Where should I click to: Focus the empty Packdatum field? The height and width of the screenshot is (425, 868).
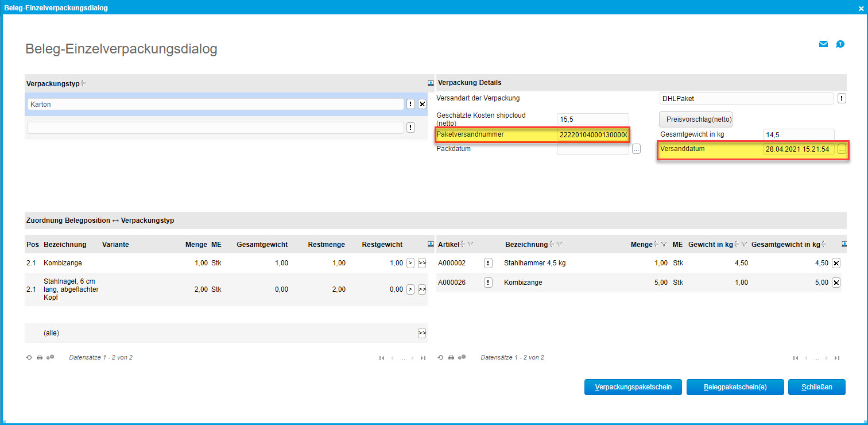(593, 149)
